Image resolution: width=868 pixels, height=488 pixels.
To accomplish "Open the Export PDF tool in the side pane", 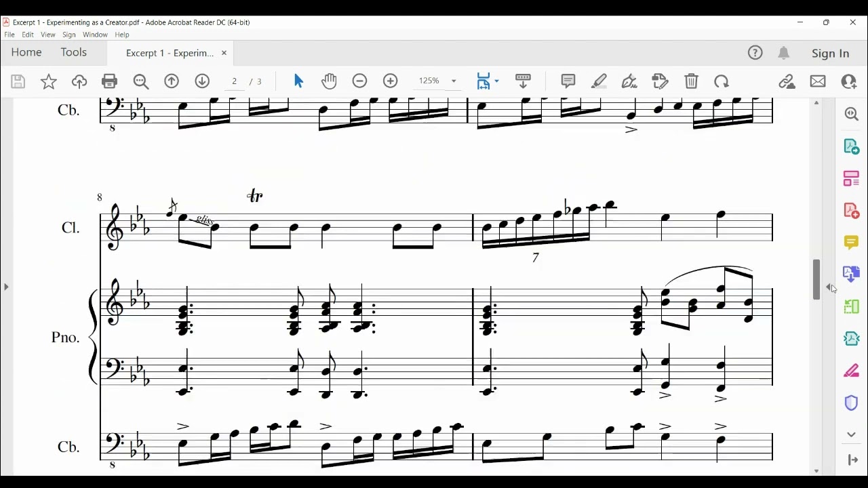I will [x=852, y=146].
